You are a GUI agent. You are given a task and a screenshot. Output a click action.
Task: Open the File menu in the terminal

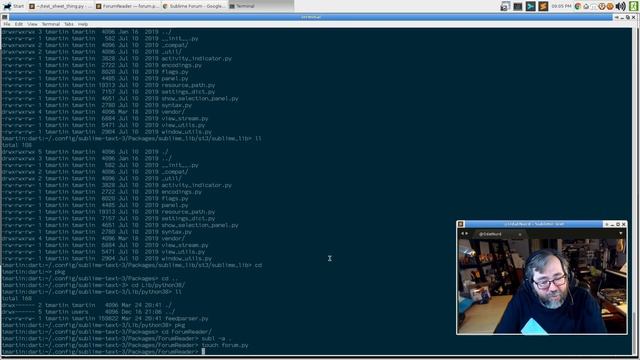click(x=7, y=24)
